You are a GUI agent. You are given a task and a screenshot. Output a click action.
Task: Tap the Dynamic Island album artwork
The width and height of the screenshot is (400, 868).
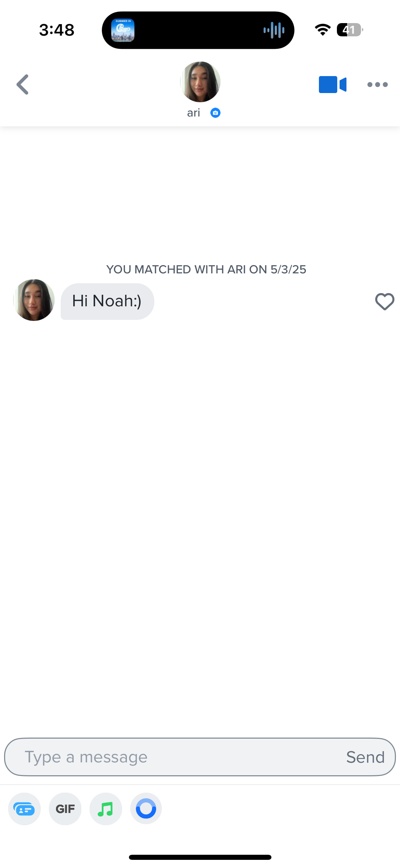tap(123, 30)
